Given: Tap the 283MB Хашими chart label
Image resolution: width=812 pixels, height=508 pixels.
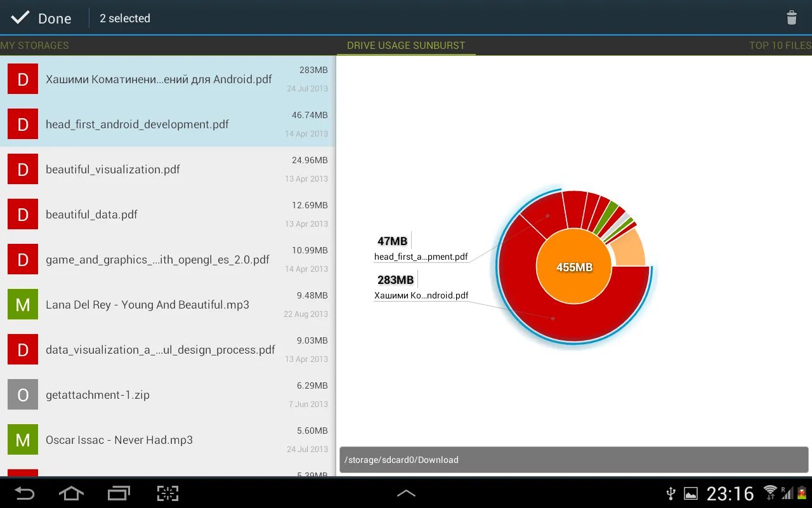Looking at the screenshot, I should click(421, 287).
